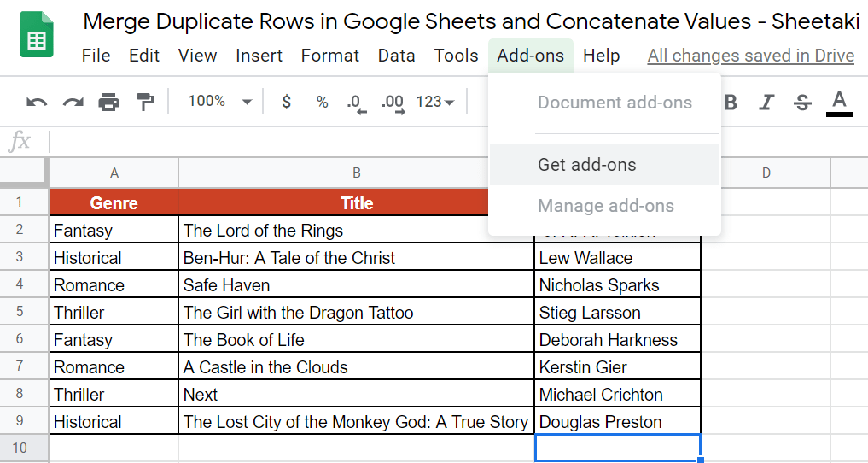Select the Nicholas Sparks cell
Viewport: 868px width, 463px height.
(x=618, y=284)
